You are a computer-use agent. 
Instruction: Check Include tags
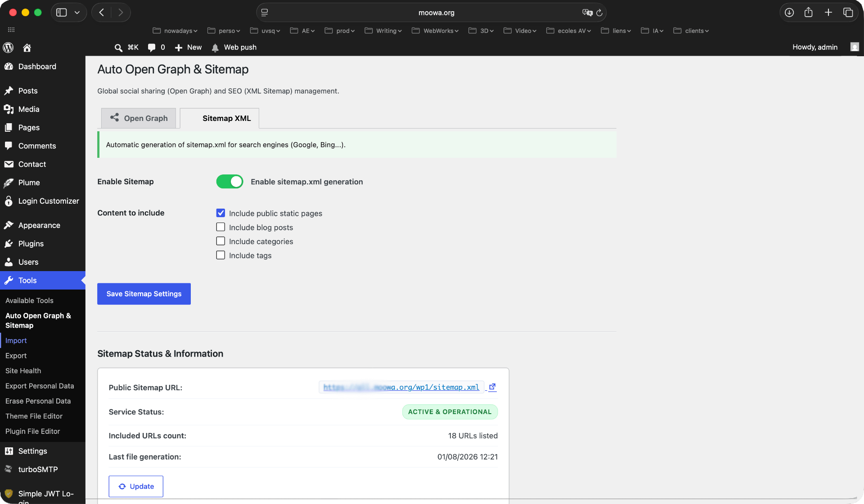tap(220, 255)
